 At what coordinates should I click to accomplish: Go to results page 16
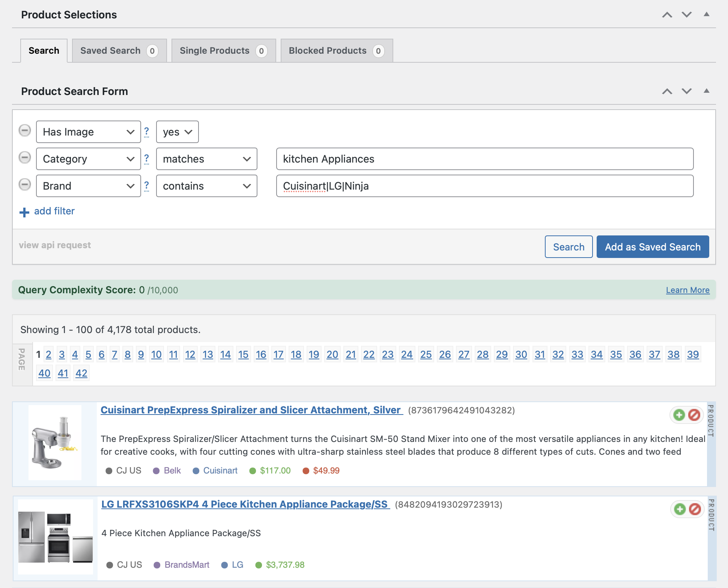pyautogui.click(x=261, y=354)
